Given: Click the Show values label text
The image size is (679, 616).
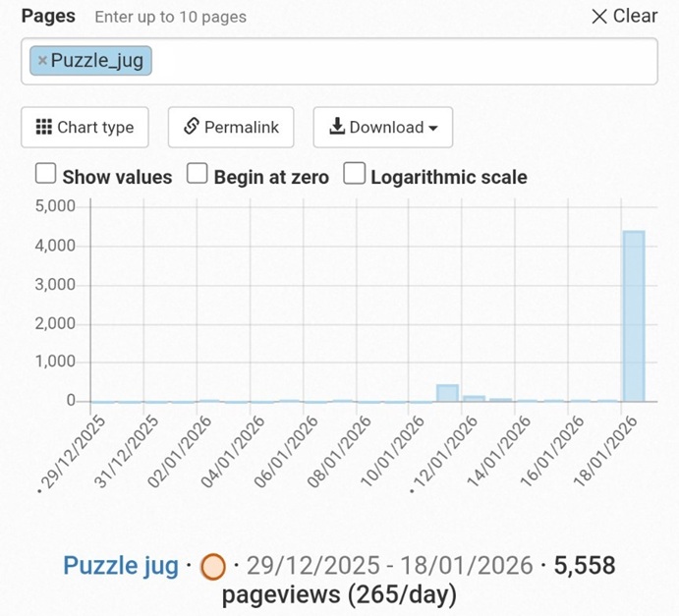Looking at the screenshot, I should click(117, 178).
